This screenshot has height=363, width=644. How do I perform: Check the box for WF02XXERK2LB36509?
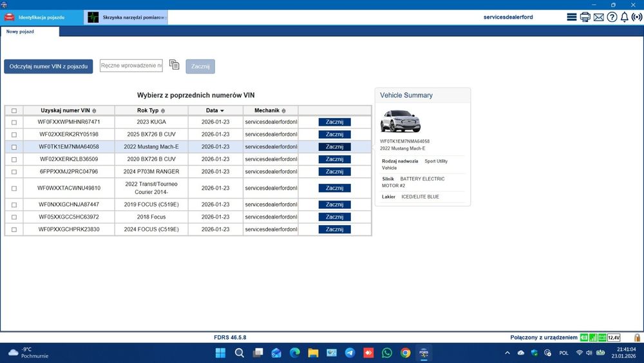14,159
